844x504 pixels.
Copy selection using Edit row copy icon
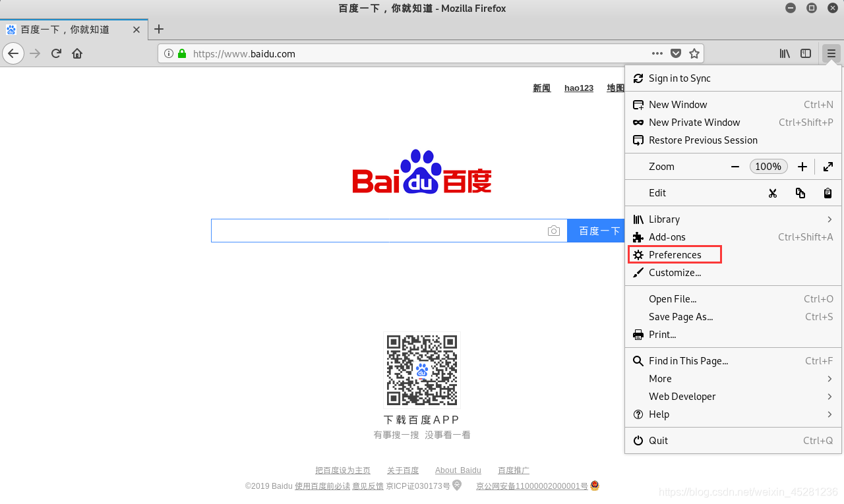[x=800, y=193]
